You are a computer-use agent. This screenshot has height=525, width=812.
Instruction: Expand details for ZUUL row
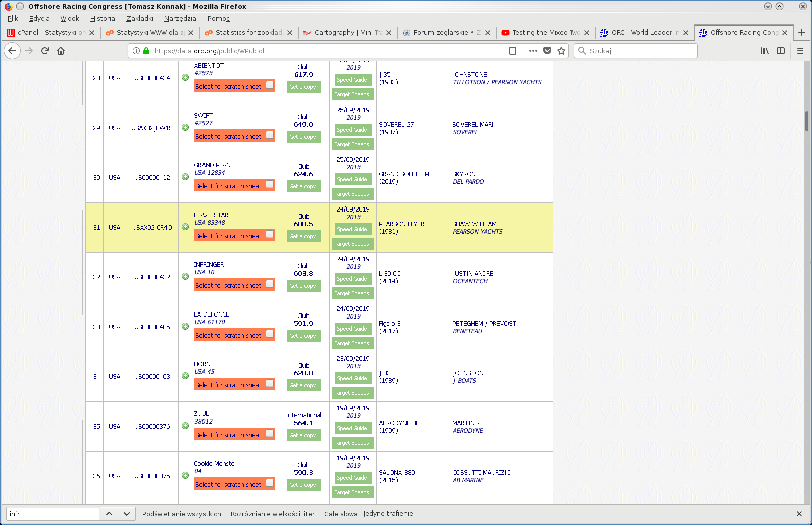(x=185, y=426)
